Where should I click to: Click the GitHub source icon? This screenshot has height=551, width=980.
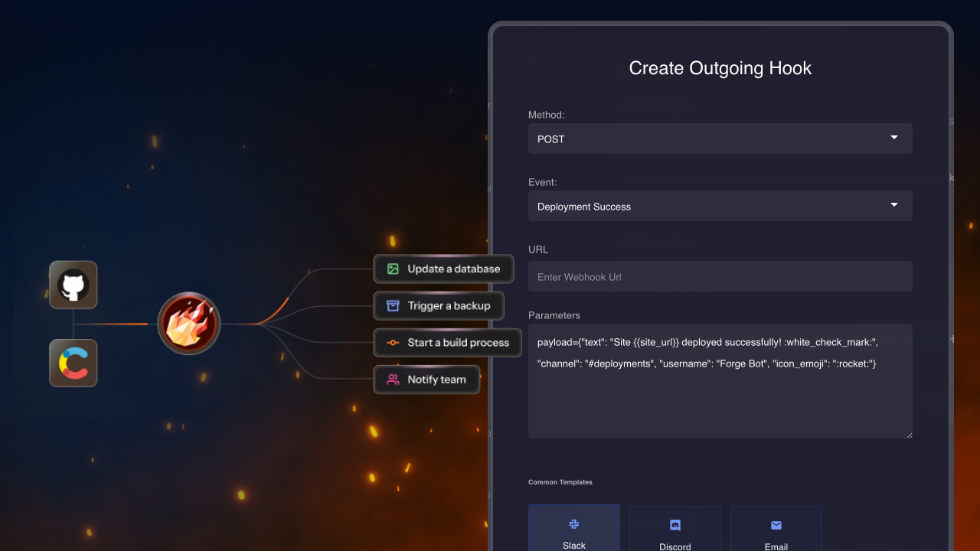point(73,284)
